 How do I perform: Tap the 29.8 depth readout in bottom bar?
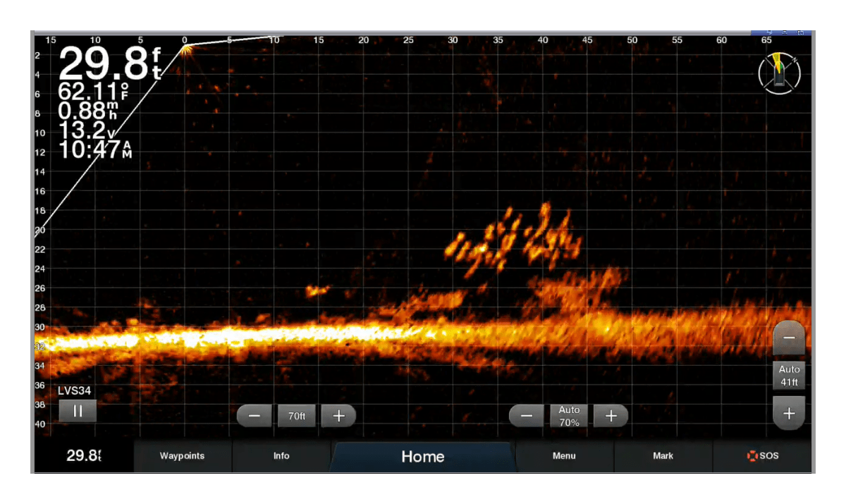click(84, 456)
